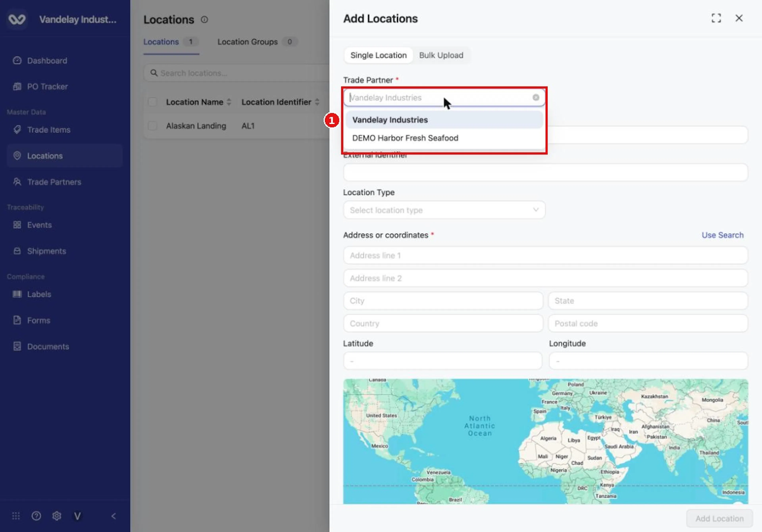Clear the Trade Partner field selection
Image resolution: width=762 pixels, height=532 pixels.
(536, 98)
